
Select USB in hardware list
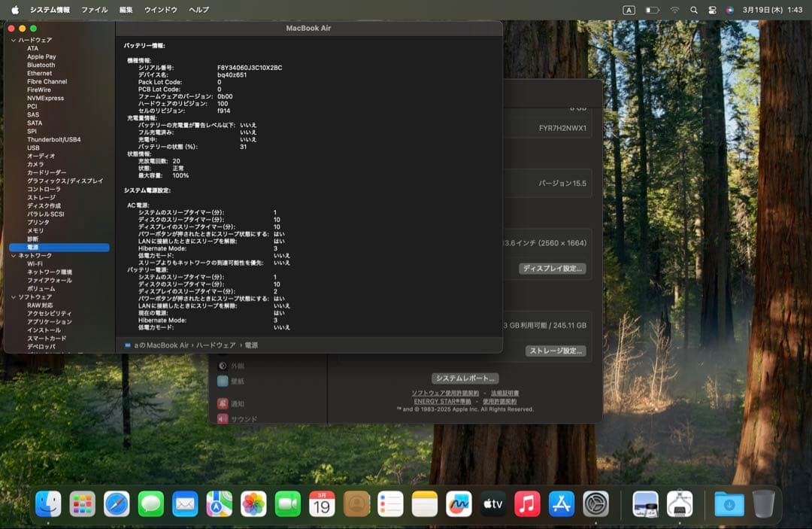[33, 147]
